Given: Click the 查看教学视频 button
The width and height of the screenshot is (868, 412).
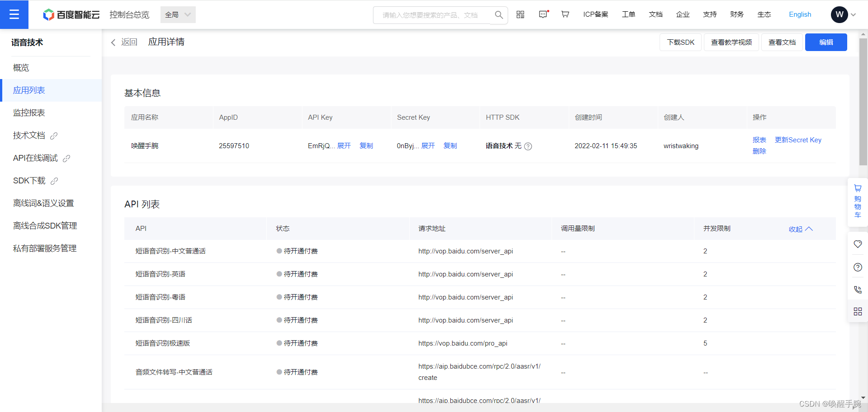Looking at the screenshot, I should coord(731,42).
